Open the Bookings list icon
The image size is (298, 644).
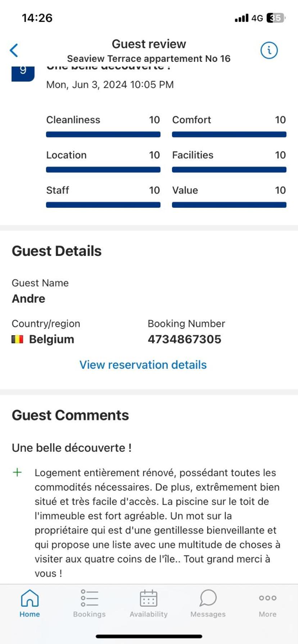coord(89,598)
